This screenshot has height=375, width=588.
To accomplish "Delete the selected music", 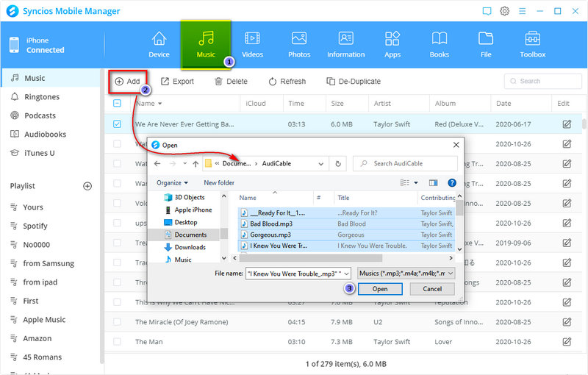I will 231,82.
